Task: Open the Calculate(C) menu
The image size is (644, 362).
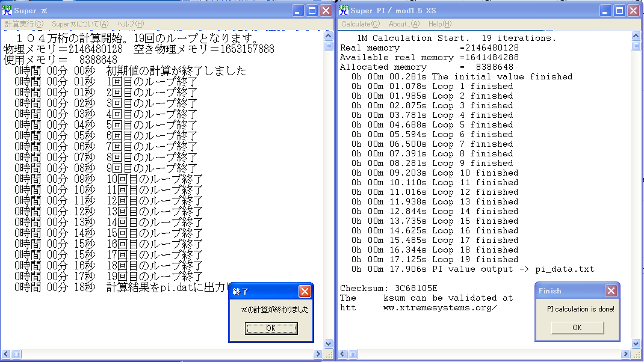Action: pyautogui.click(x=360, y=24)
